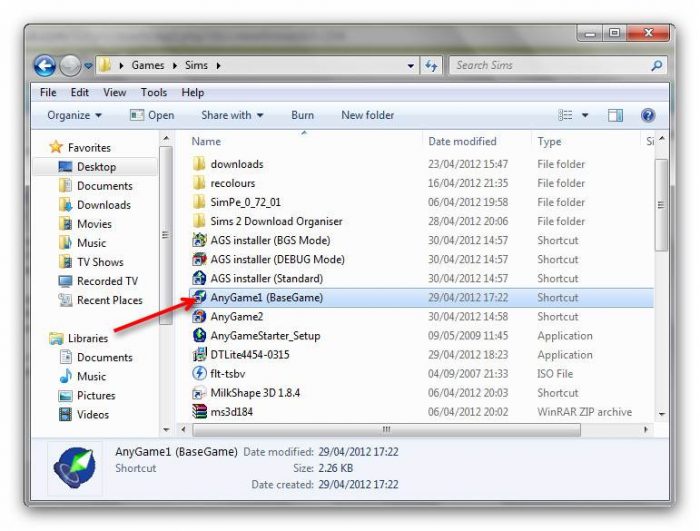Click the navigation pane scroll down arrow
The width and height of the screenshot is (700, 531).
click(166, 430)
